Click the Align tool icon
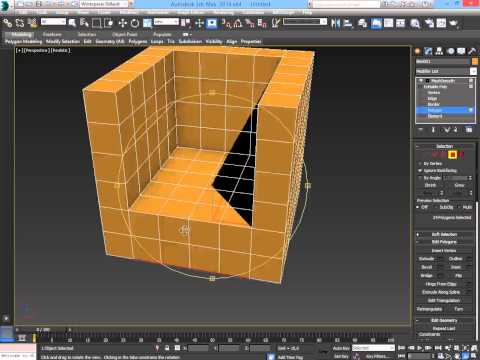This screenshot has height=360, width=480. 348,23
